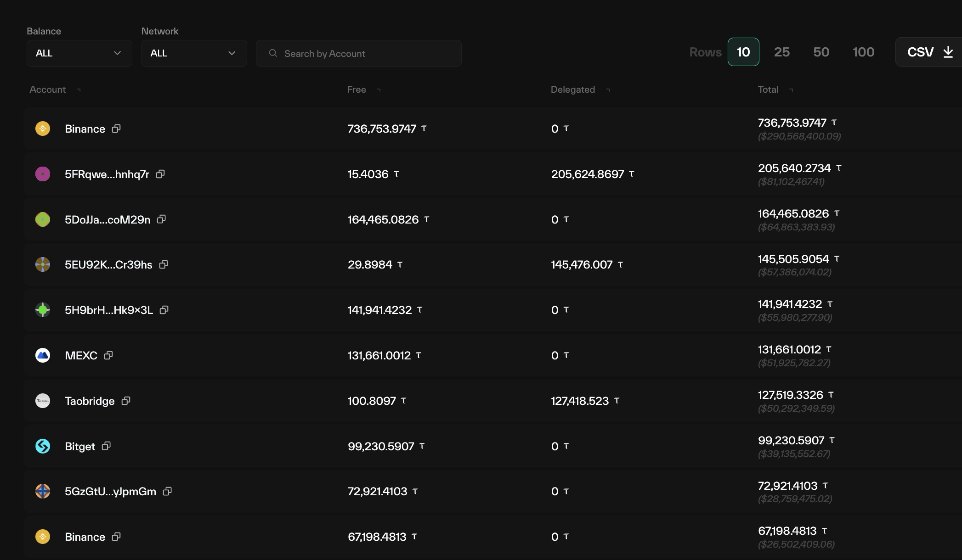Focus the Search by Account field
Image resolution: width=962 pixels, height=560 pixels.
click(358, 53)
